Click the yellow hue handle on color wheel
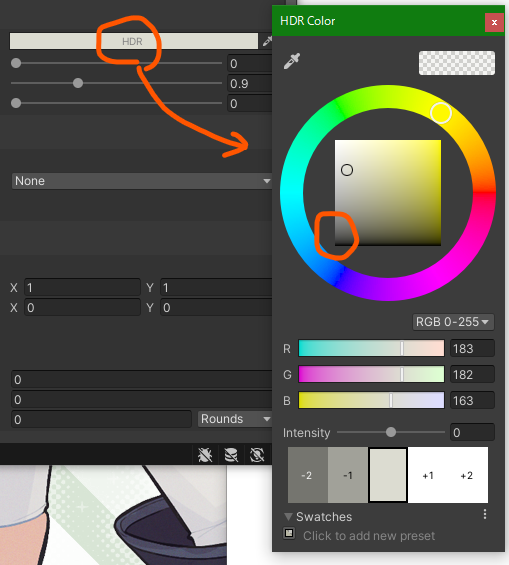Screen dimensions: 509x565 pyautogui.click(x=441, y=113)
